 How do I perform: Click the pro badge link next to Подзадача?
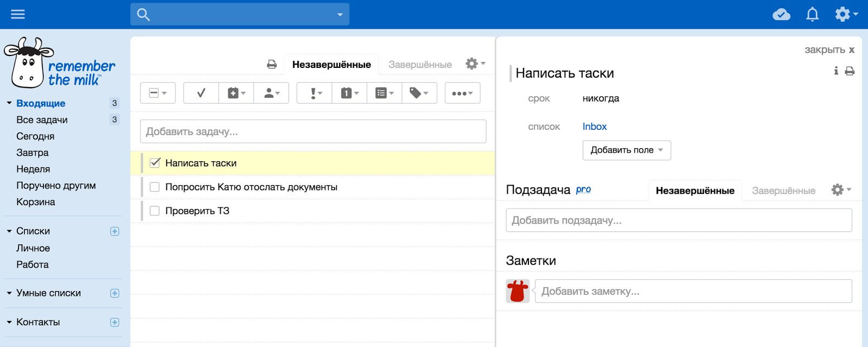tap(583, 190)
